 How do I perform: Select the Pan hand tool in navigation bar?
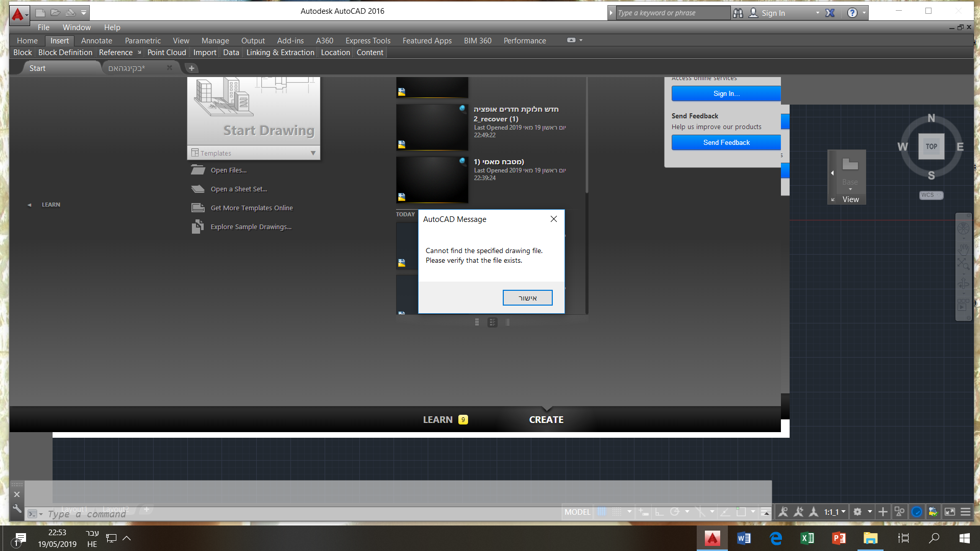(964, 249)
